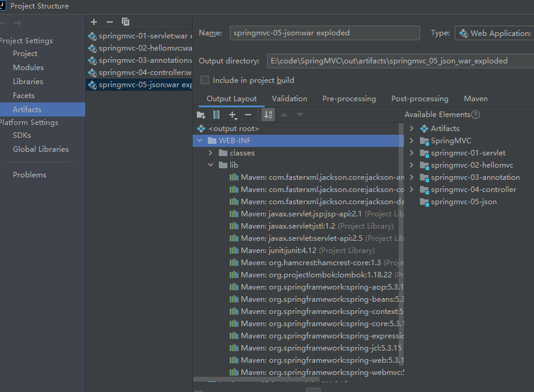Select springmvc-01-servlet:war artifact
Image resolution: width=534 pixels, height=392 pixels.
(139, 36)
